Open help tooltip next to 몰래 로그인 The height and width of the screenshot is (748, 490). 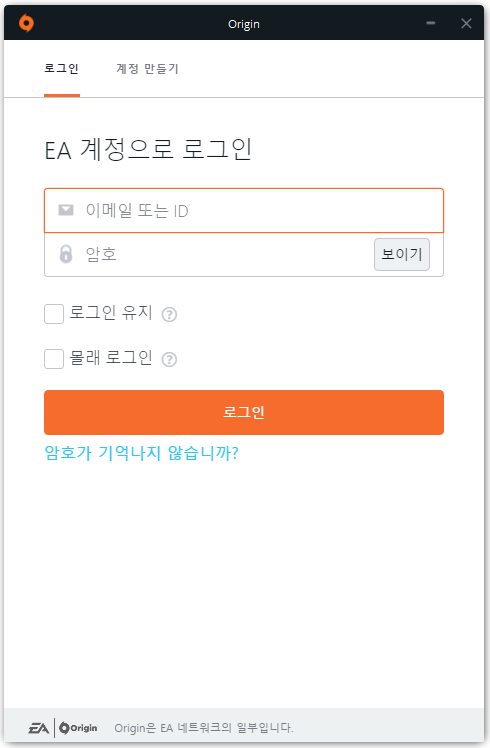(169, 359)
